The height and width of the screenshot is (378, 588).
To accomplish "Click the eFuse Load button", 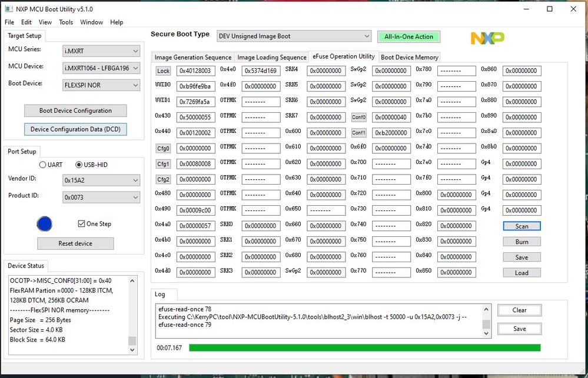I will point(521,273).
